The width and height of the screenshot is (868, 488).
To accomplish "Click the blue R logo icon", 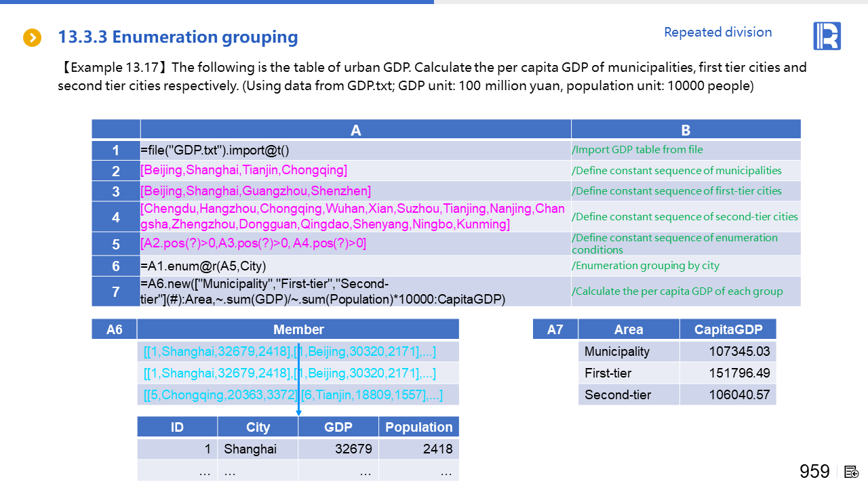I will coord(827,36).
